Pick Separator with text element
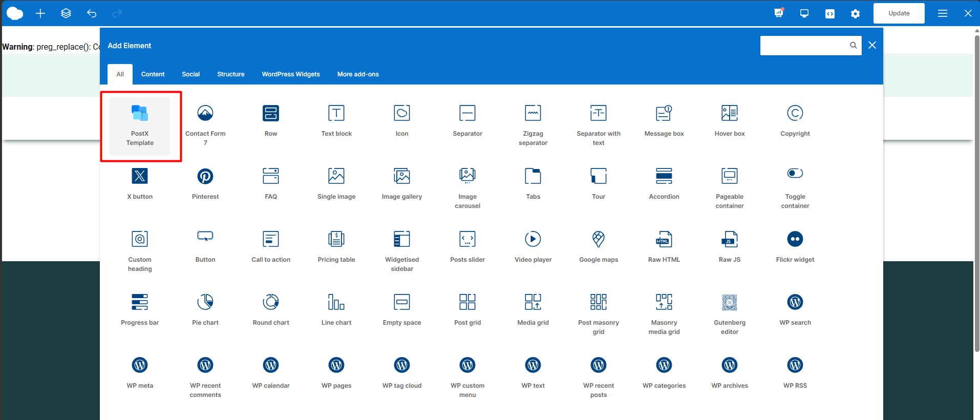980x420 pixels. pos(599,126)
